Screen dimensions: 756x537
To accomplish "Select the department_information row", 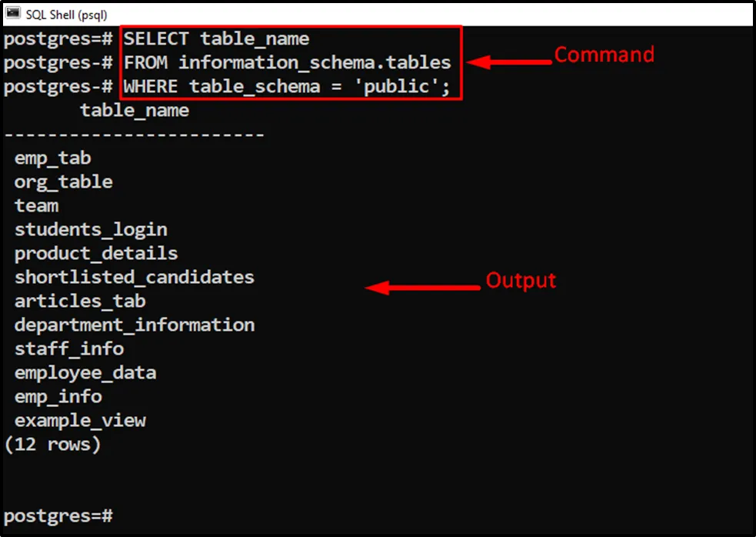I will pos(135,325).
